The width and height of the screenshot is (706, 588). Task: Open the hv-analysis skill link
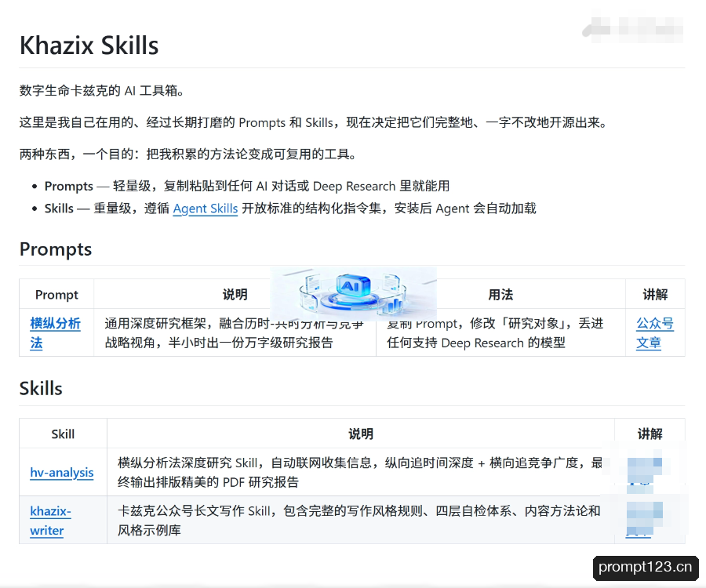coord(62,473)
